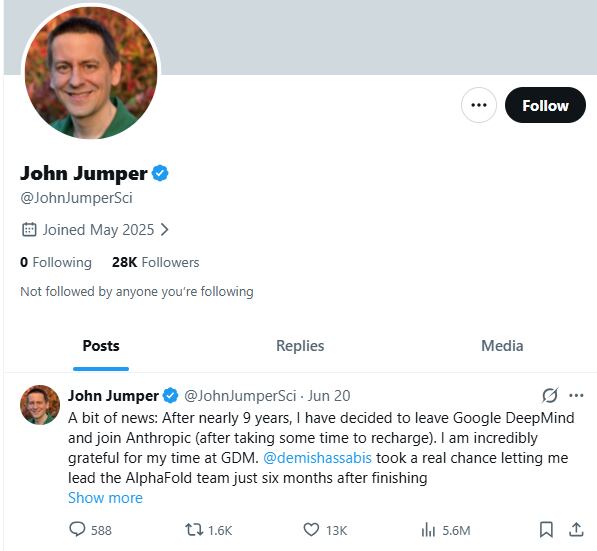
Task: Expand Joined May 2025 chevron
Action: click(164, 230)
